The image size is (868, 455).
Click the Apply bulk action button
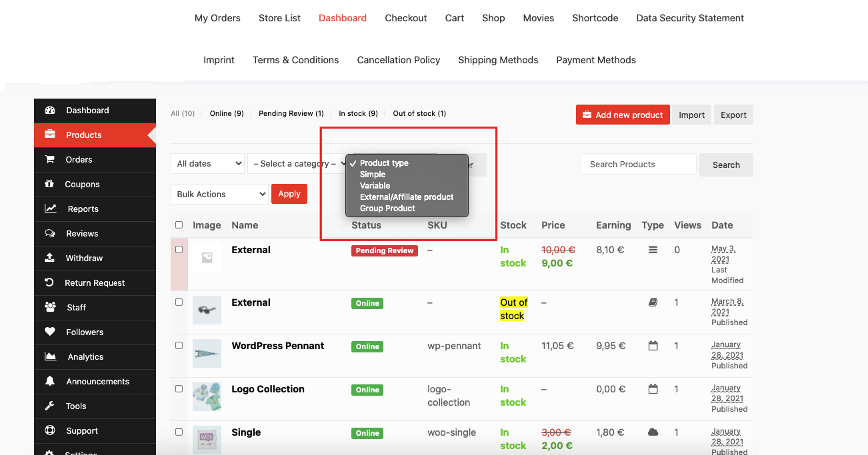pos(289,194)
